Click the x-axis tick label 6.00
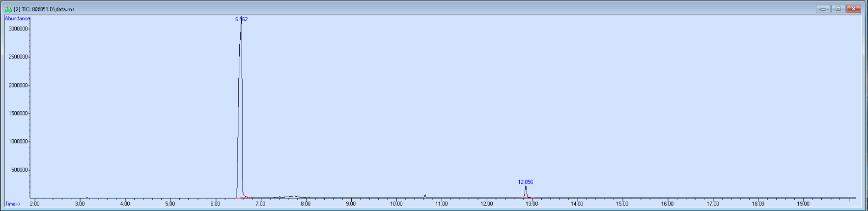The width and height of the screenshot is (868, 211). (215, 204)
